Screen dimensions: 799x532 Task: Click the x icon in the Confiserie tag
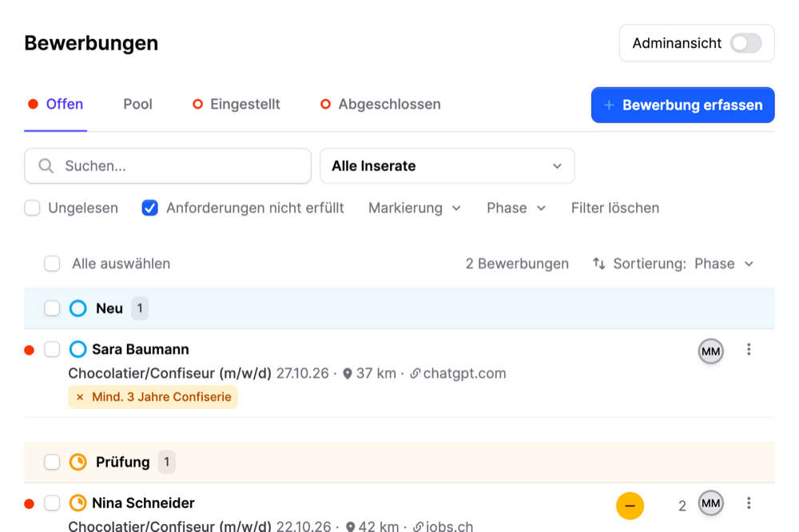(x=80, y=397)
